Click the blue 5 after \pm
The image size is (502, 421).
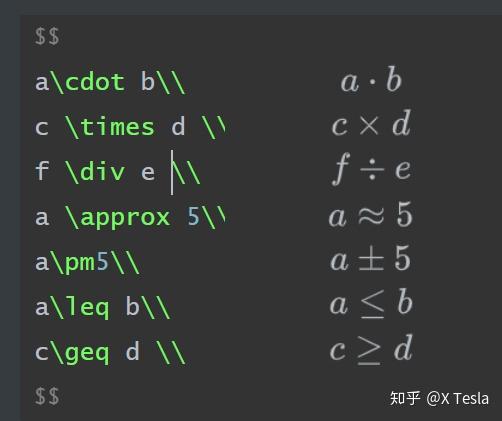(102, 262)
